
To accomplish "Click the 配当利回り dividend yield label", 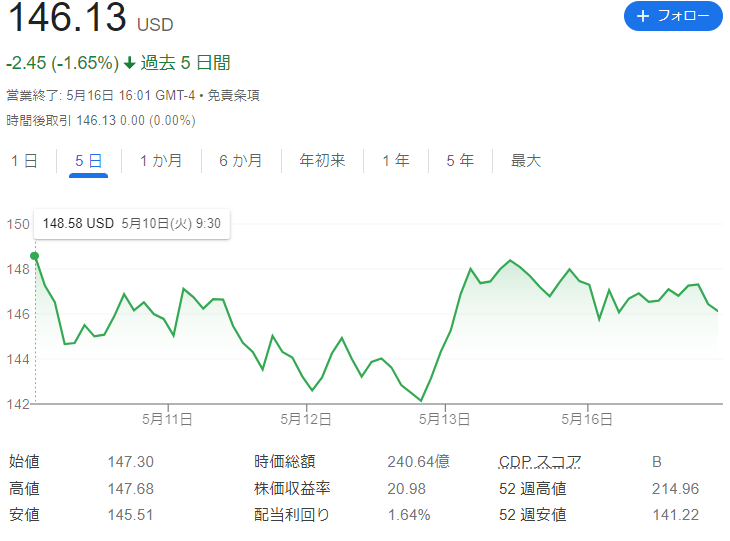I will coord(292,515).
